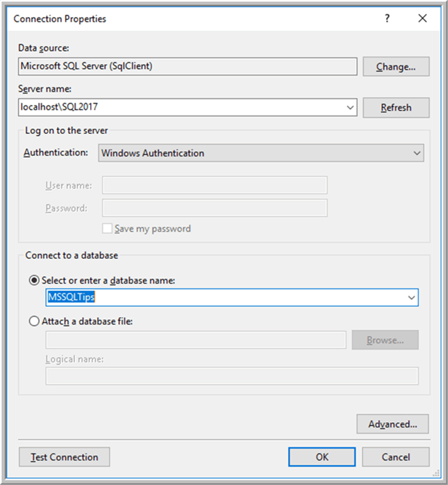Open the Authentication dropdown
448x485 pixels.
pyautogui.click(x=261, y=153)
